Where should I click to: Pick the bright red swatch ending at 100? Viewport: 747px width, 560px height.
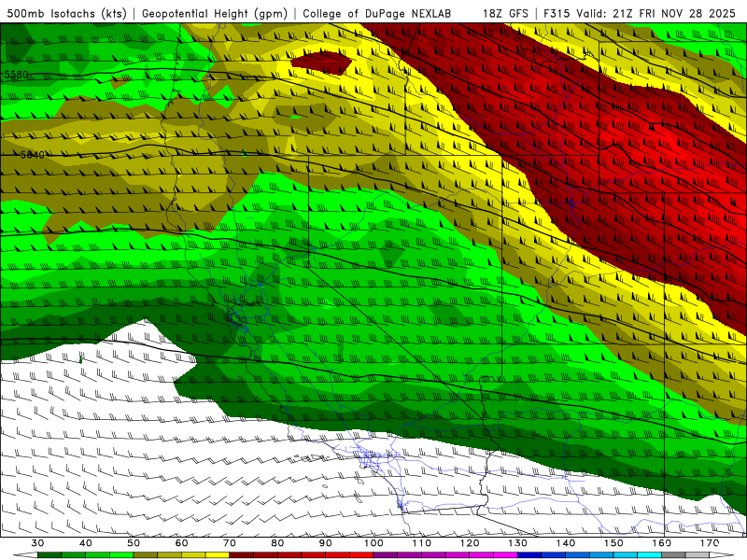tap(361, 555)
